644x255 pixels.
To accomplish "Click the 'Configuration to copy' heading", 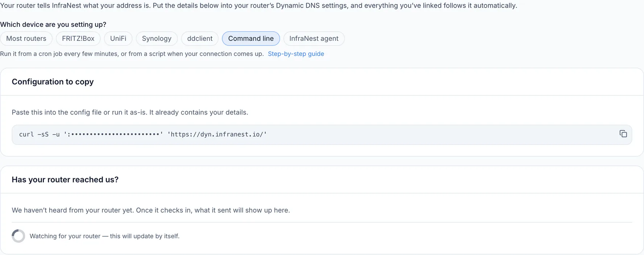I will (x=53, y=82).
